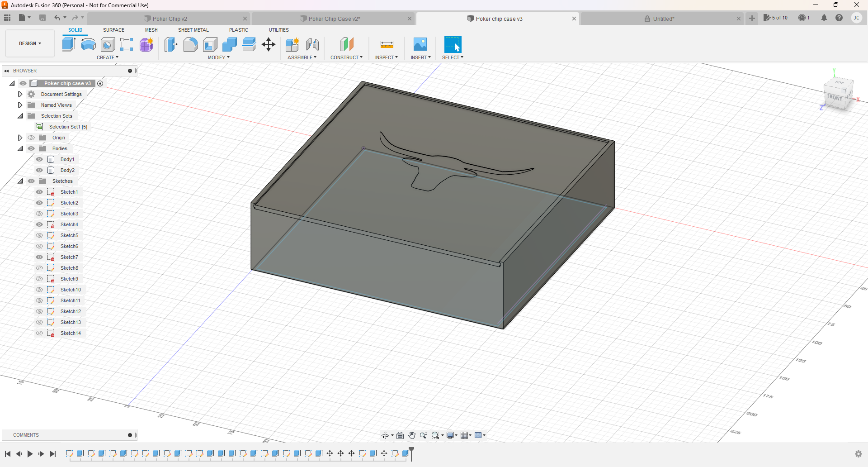Click the Insert image icon
The width and height of the screenshot is (868, 467).
[420, 44]
